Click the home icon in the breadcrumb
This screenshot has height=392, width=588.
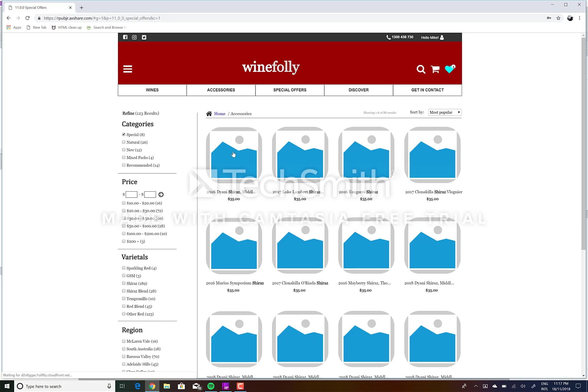209,113
